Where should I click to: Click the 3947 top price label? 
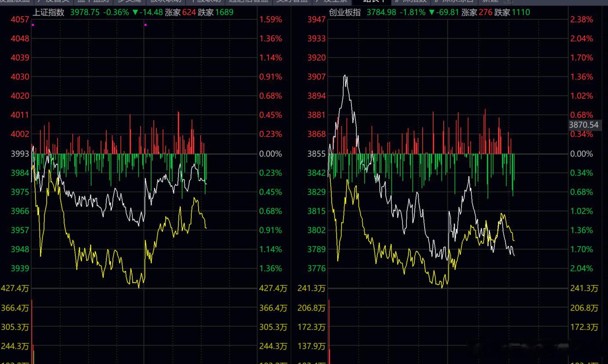(x=317, y=19)
